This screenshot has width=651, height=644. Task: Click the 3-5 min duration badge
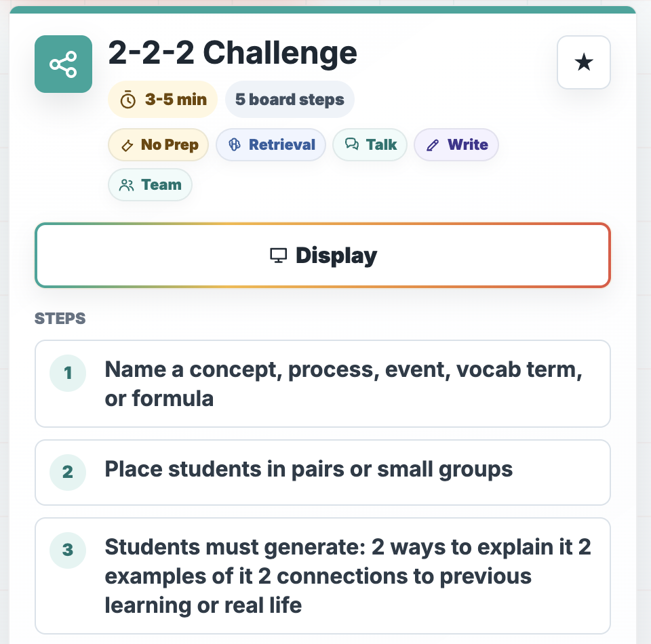pos(163,100)
